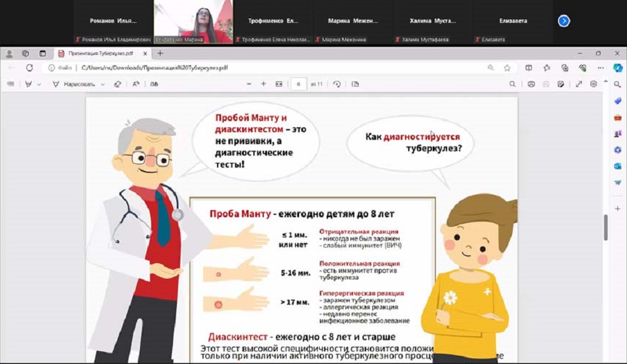Click the page number input field
The image size is (627, 364).
point(299,84)
